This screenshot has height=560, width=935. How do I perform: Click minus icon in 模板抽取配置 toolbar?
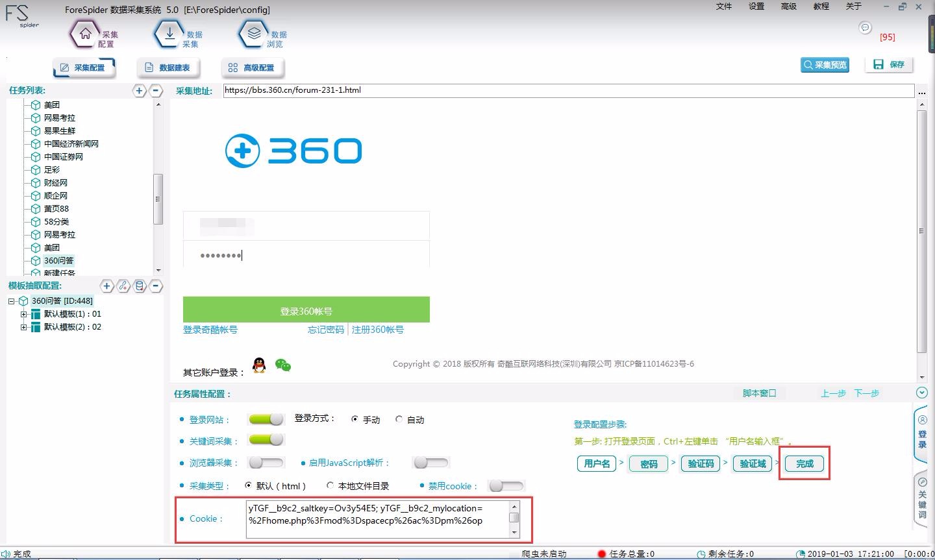pos(156,286)
